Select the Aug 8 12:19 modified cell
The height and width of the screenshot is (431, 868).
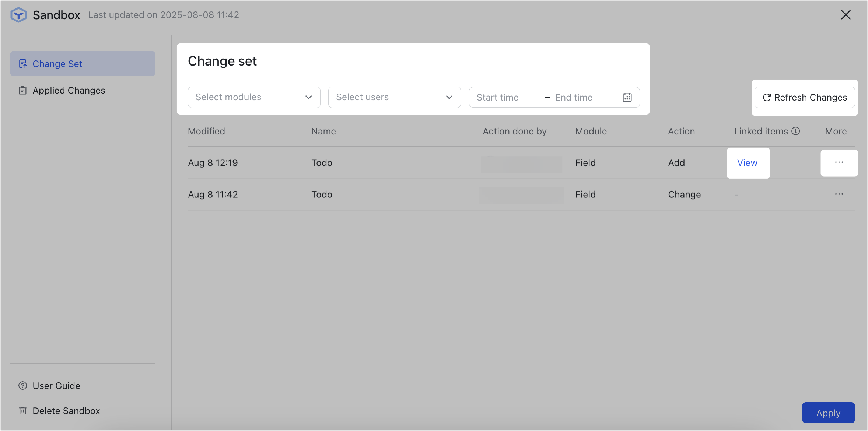(213, 163)
